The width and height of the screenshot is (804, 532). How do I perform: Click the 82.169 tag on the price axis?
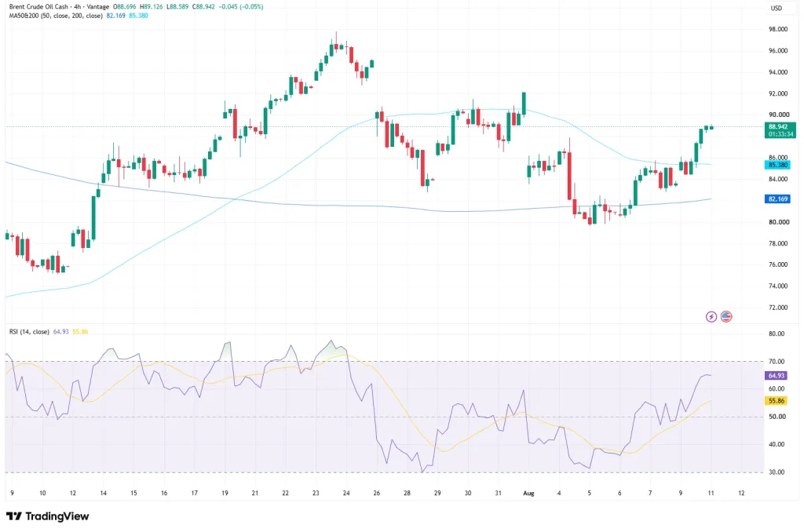(777, 199)
